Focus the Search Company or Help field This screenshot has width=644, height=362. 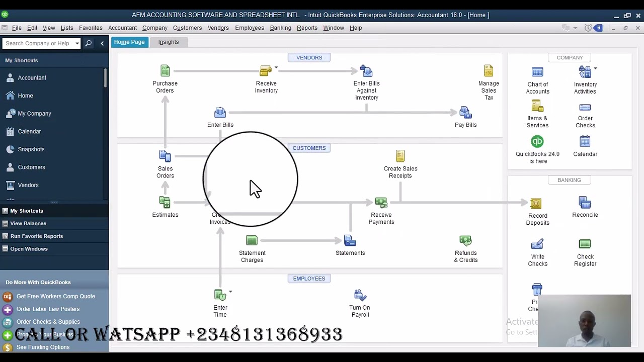coord(38,43)
